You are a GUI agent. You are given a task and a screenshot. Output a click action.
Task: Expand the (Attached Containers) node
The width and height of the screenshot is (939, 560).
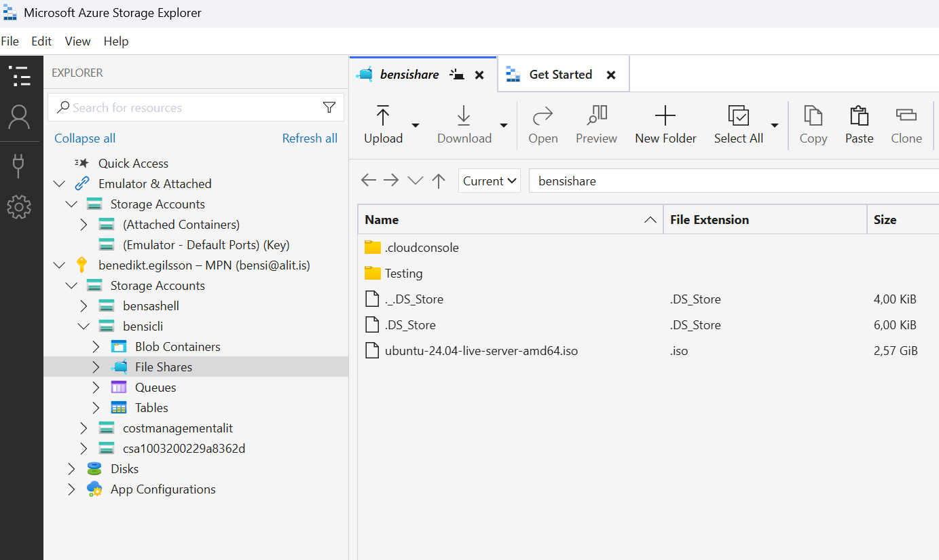pos(84,224)
